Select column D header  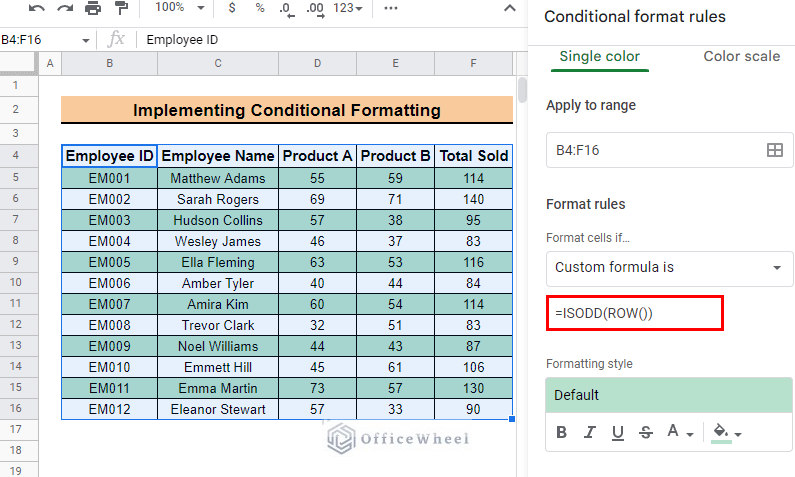point(317,63)
